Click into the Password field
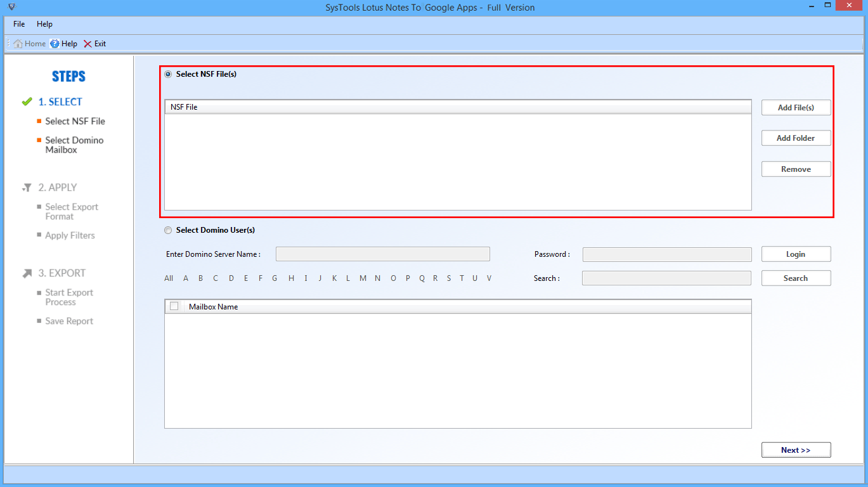This screenshot has height=487, width=868. click(667, 254)
